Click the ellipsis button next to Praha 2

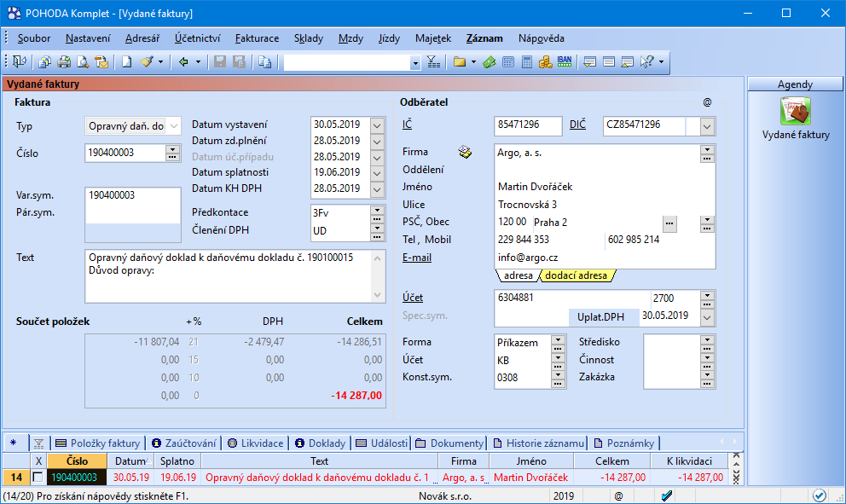pyautogui.click(x=669, y=223)
